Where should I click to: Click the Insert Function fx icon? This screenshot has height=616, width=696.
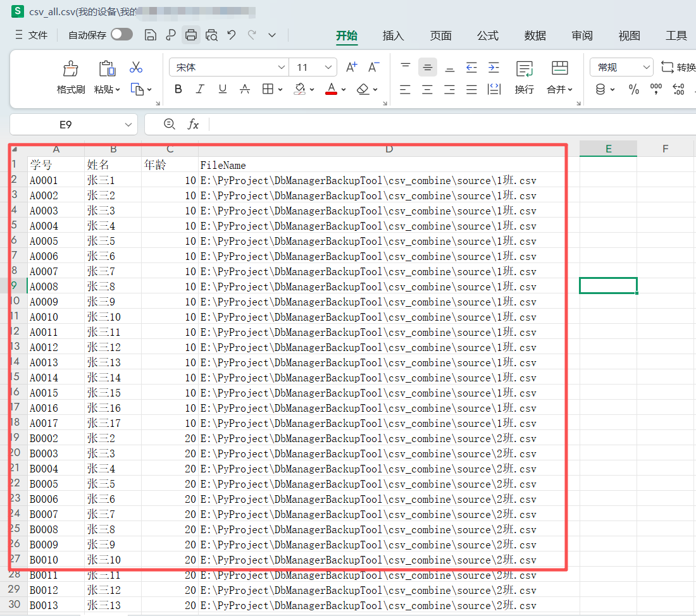(193, 124)
